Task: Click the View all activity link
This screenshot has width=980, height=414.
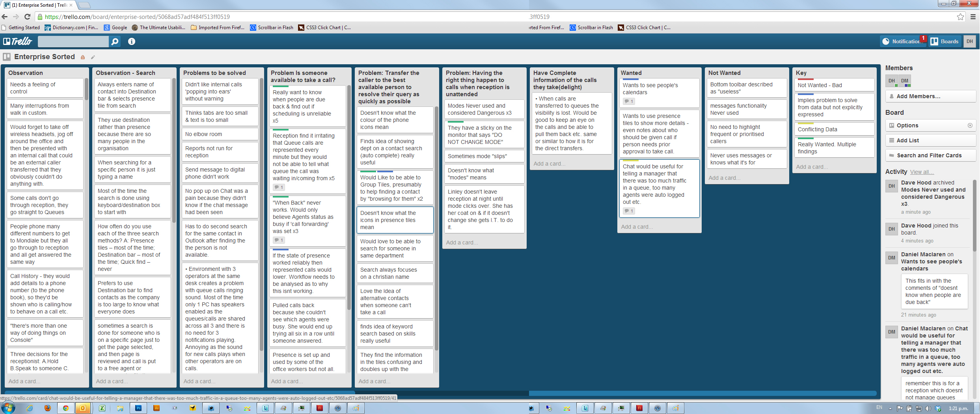Action: (922, 172)
